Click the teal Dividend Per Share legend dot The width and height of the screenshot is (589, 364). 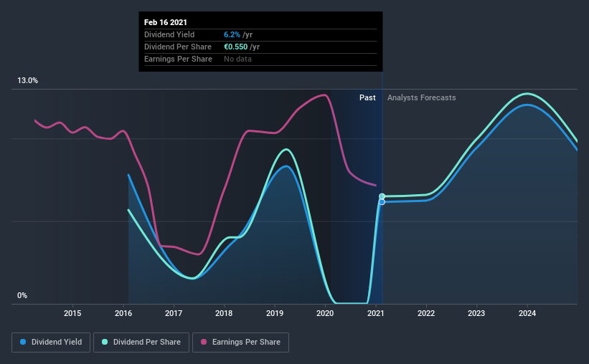tap(105, 342)
